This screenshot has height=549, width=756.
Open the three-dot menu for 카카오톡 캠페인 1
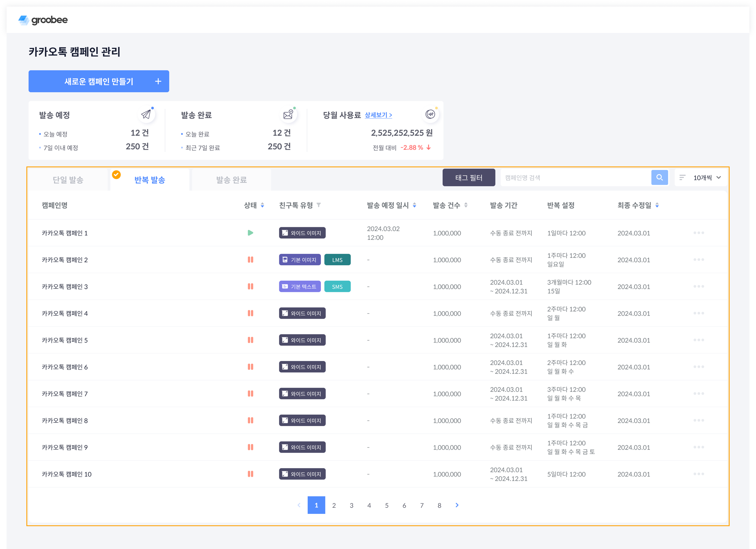coord(698,233)
